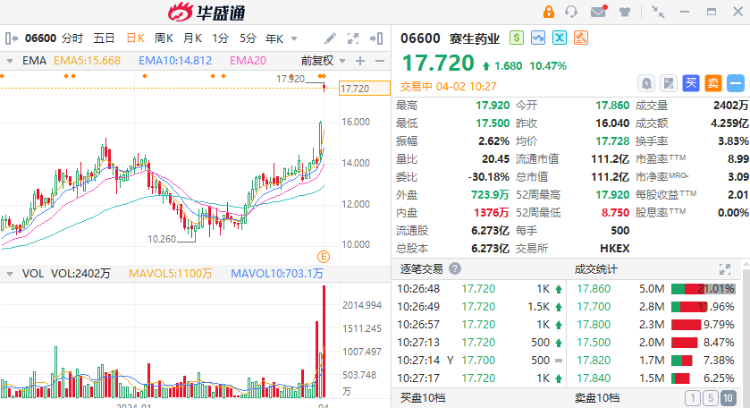Click the pink EMA20 label

click(248, 61)
